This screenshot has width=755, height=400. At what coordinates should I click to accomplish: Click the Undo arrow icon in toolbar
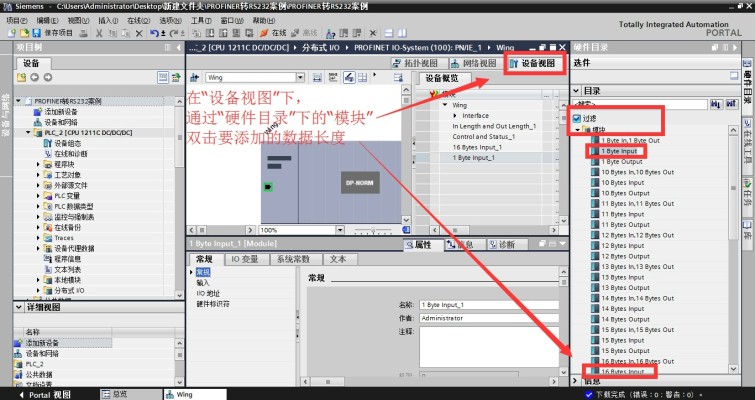coord(154,33)
